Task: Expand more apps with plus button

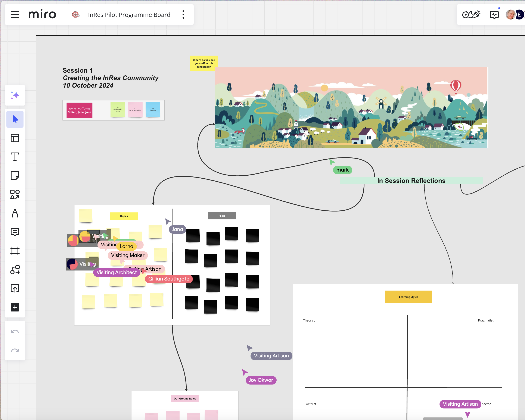Action: pos(15,307)
